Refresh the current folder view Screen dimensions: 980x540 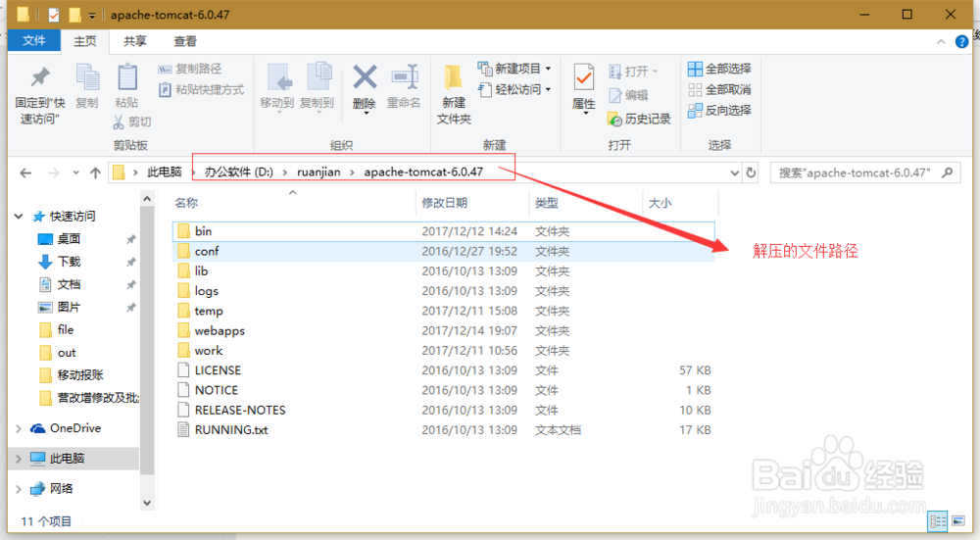(x=752, y=172)
